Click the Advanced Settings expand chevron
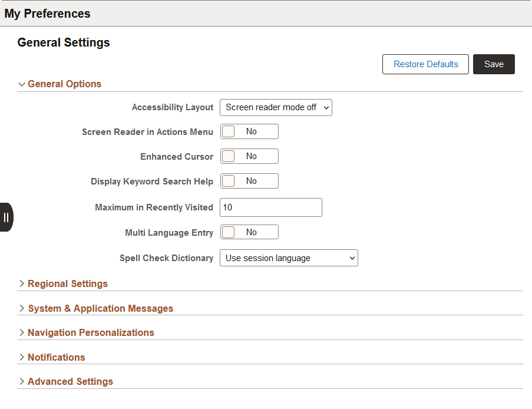Viewport: 532px width, 409px height. 22,381
